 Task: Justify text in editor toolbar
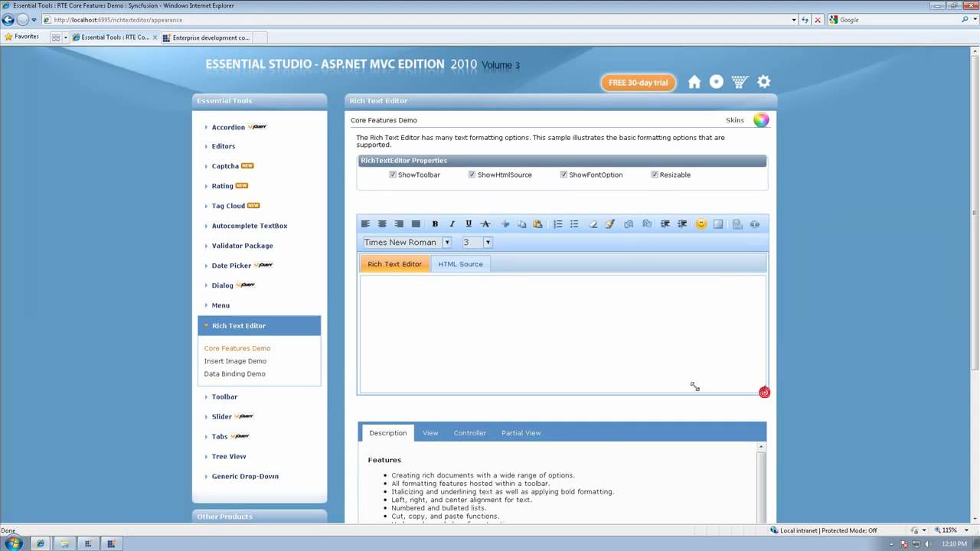pyautogui.click(x=416, y=224)
